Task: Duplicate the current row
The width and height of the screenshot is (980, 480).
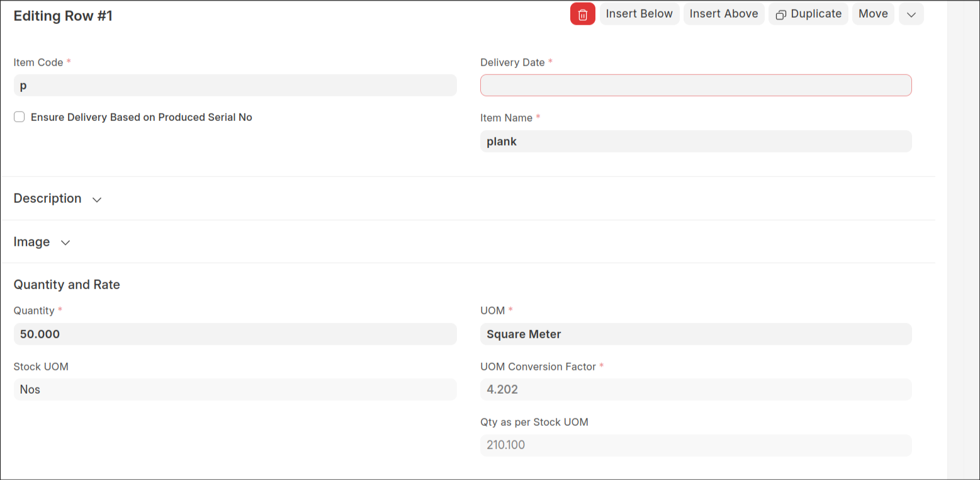Action: click(x=808, y=14)
